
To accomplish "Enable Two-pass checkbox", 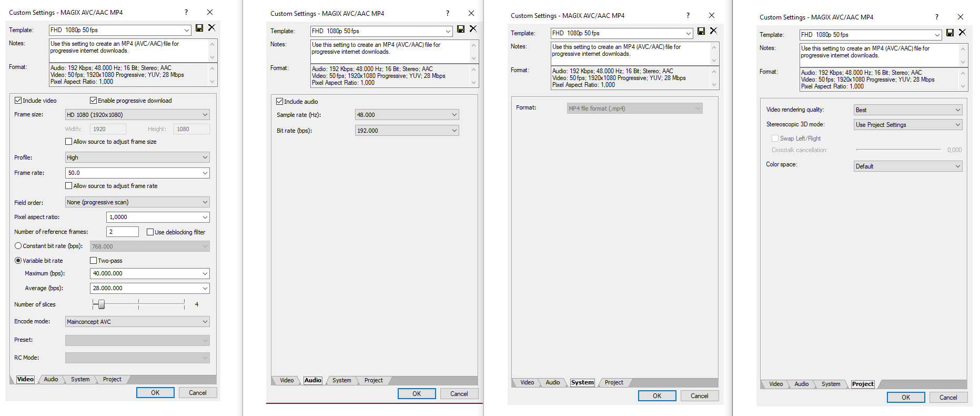I will tap(93, 260).
